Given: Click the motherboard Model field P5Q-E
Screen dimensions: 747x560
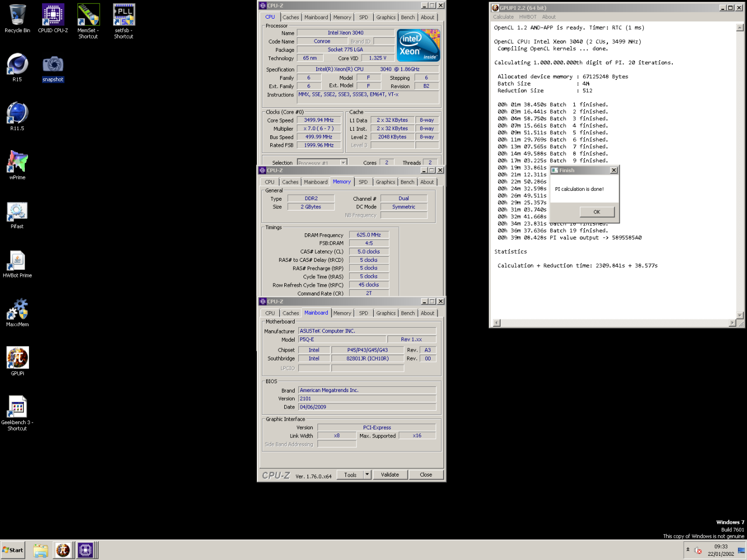Looking at the screenshot, I should point(341,340).
